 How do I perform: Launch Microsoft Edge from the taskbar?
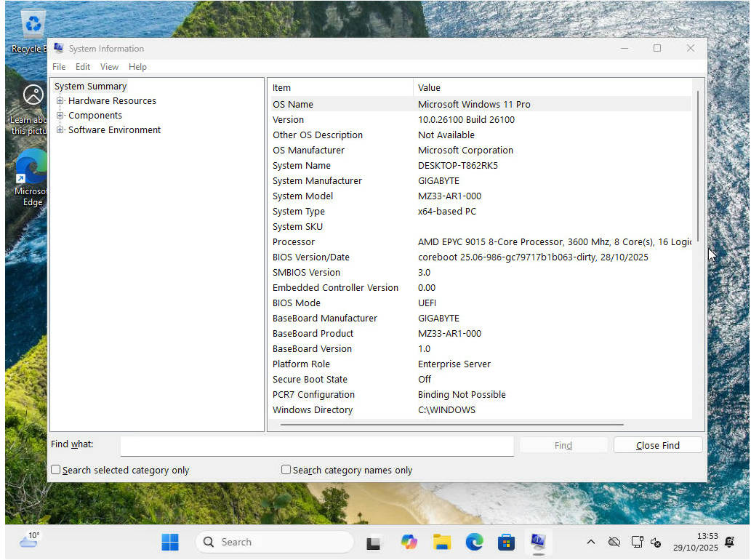pyautogui.click(x=474, y=542)
